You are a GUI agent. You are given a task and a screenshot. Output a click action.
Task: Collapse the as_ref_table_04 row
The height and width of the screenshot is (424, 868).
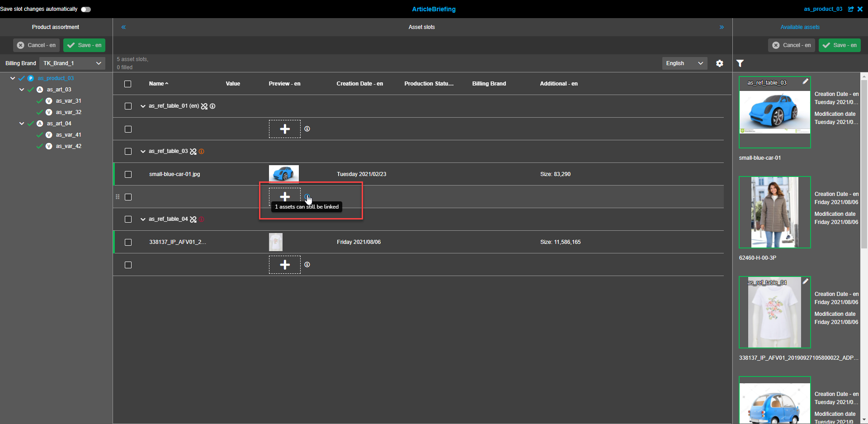pyautogui.click(x=143, y=219)
